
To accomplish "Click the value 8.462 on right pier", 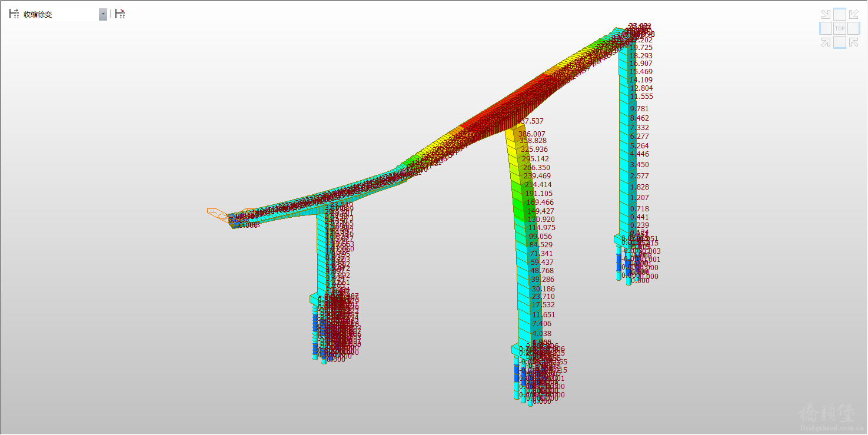I will point(640,118).
